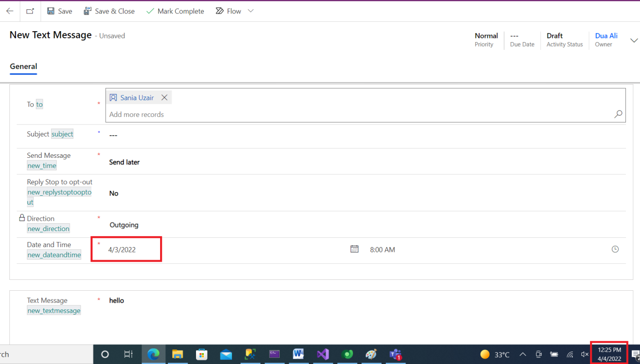Open record in new window icon

coord(30,11)
